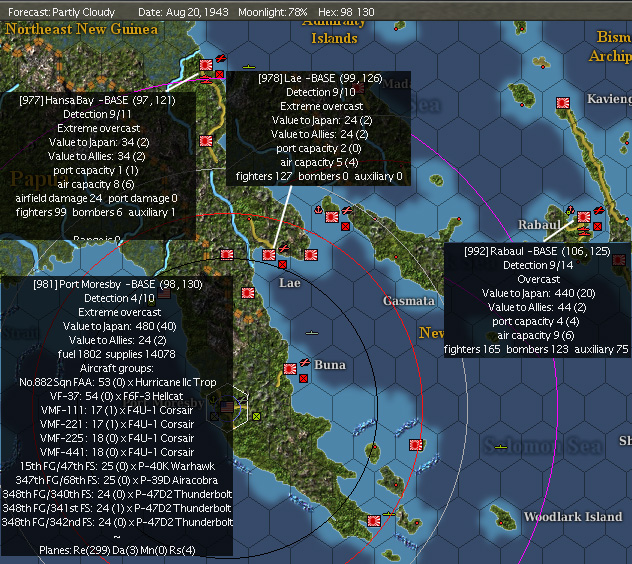Click the 'Northeast New Guinea' region label

point(81,29)
